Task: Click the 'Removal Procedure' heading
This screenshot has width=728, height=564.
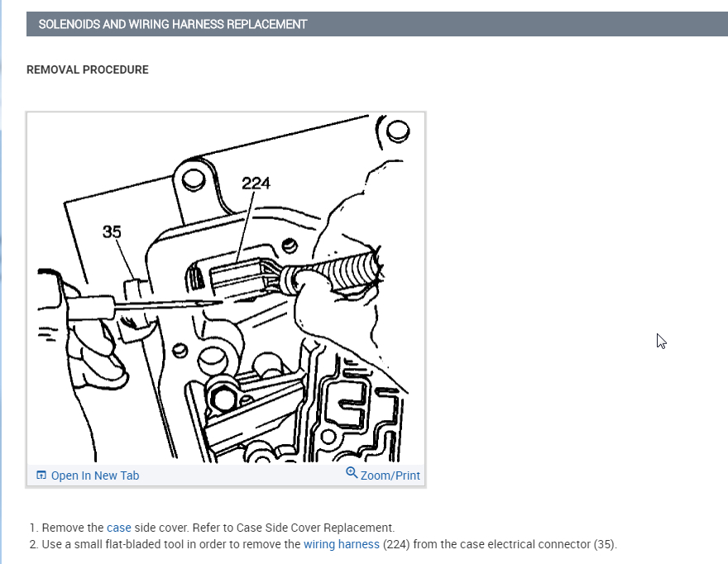Action: [88, 69]
